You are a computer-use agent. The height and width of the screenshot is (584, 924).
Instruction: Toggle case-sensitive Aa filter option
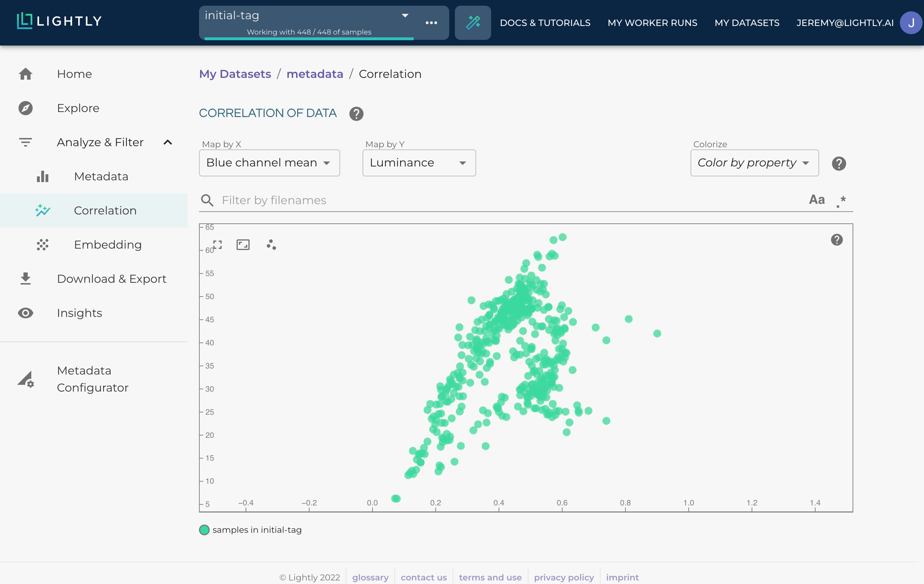817,200
